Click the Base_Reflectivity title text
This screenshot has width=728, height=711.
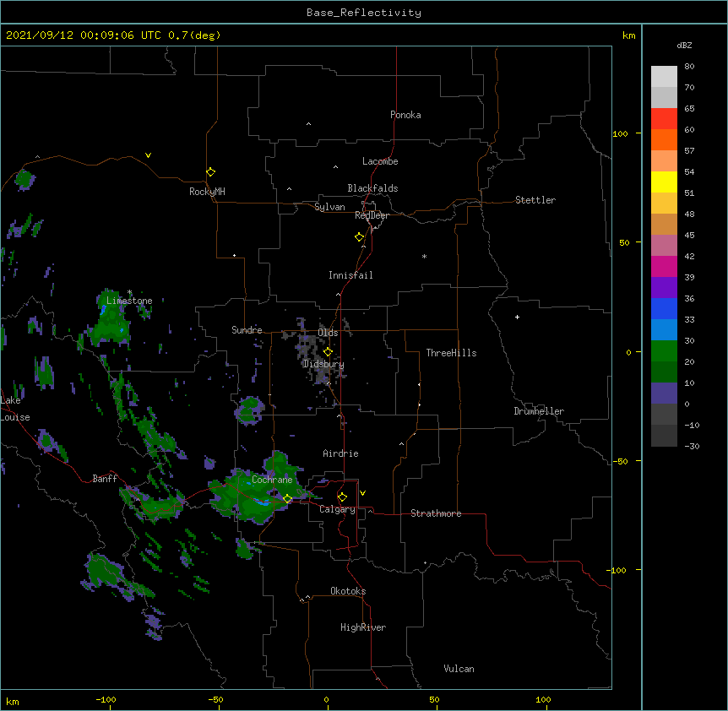pyautogui.click(x=363, y=13)
